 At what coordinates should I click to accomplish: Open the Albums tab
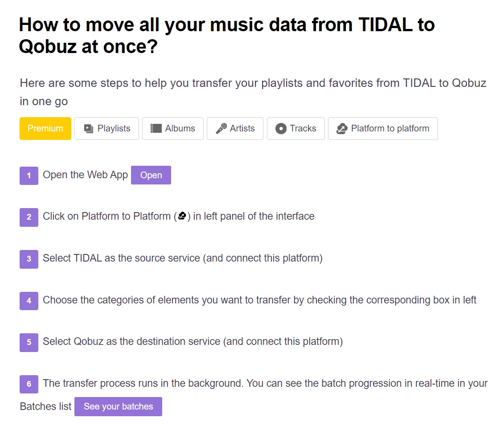pos(173,129)
